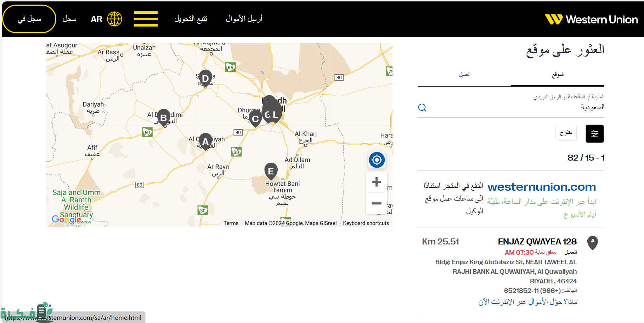Open the سجل register link
Screen dimensions: 644x323
click(x=69, y=19)
